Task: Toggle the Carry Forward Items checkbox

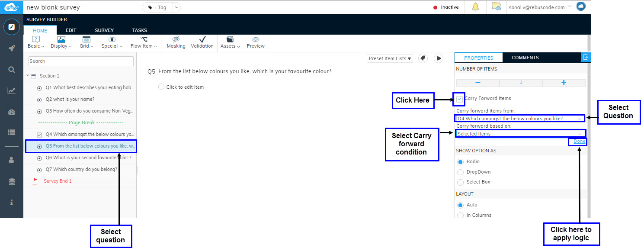Action: [x=459, y=99]
